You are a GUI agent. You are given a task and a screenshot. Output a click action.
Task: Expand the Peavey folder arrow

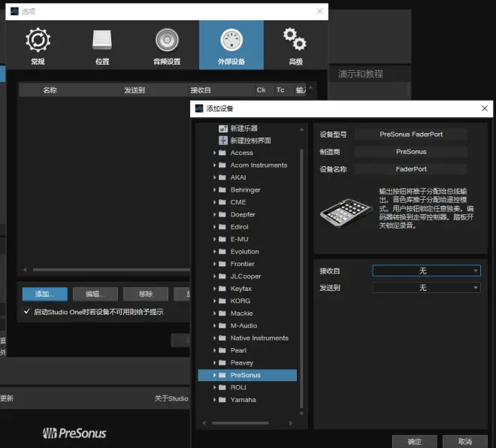tap(214, 362)
